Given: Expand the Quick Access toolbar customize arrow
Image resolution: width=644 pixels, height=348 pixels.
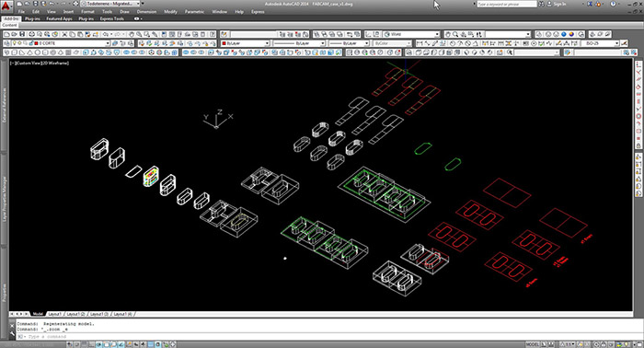Looking at the screenshot, I should click(x=142, y=4).
